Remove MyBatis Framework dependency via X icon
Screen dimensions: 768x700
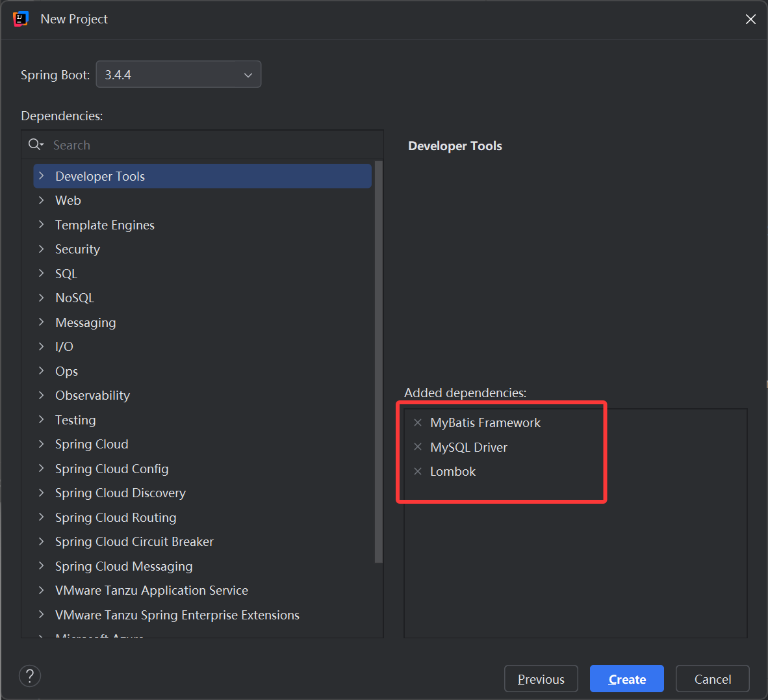418,422
